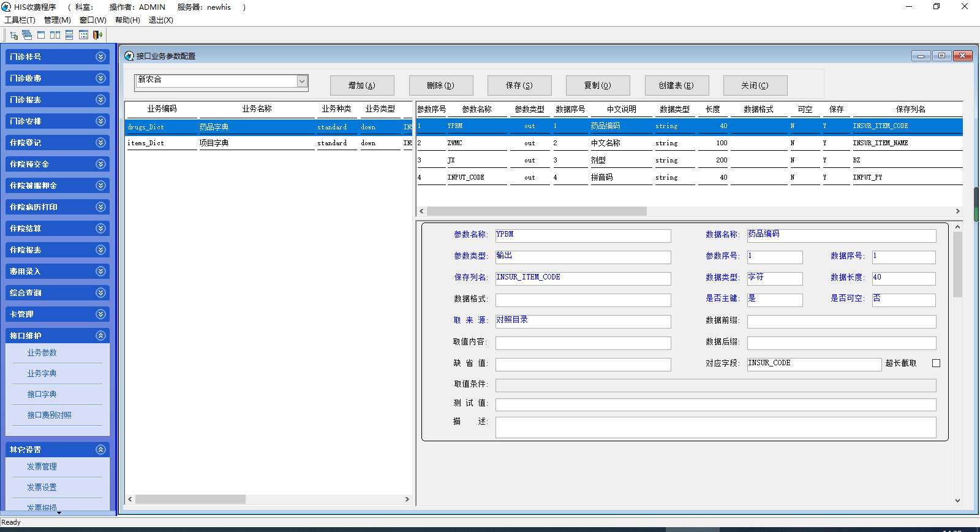Expand the 住院登记 sidebar section
The height and width of the screenshot is (532, 980).
point(101,142)
